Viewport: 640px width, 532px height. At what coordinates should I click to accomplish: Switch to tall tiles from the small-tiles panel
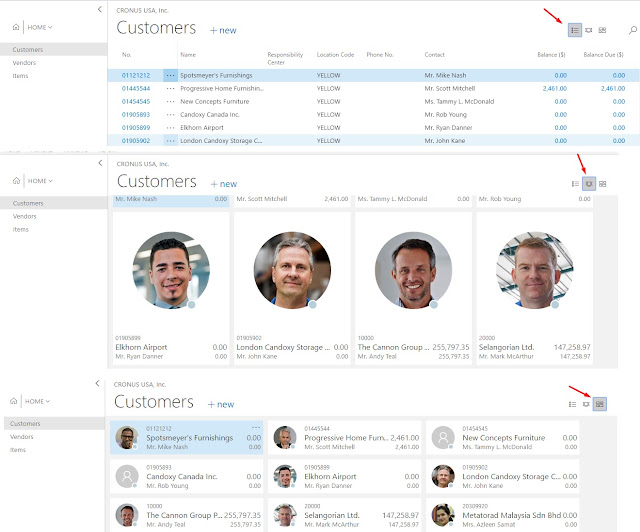586,404
